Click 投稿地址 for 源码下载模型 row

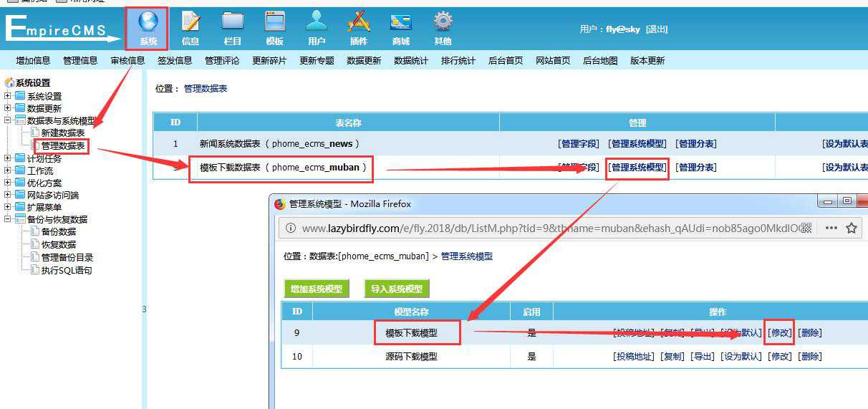(x=634, y=357)
